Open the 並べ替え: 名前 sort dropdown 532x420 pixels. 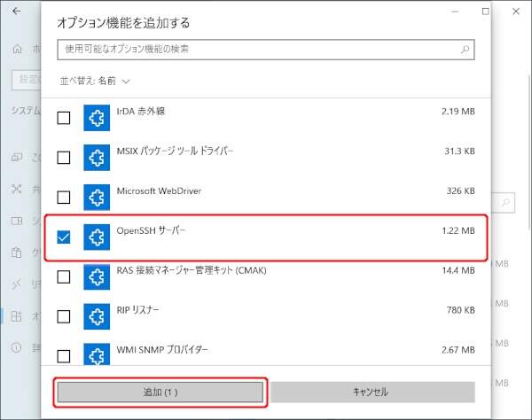point(95,81)
